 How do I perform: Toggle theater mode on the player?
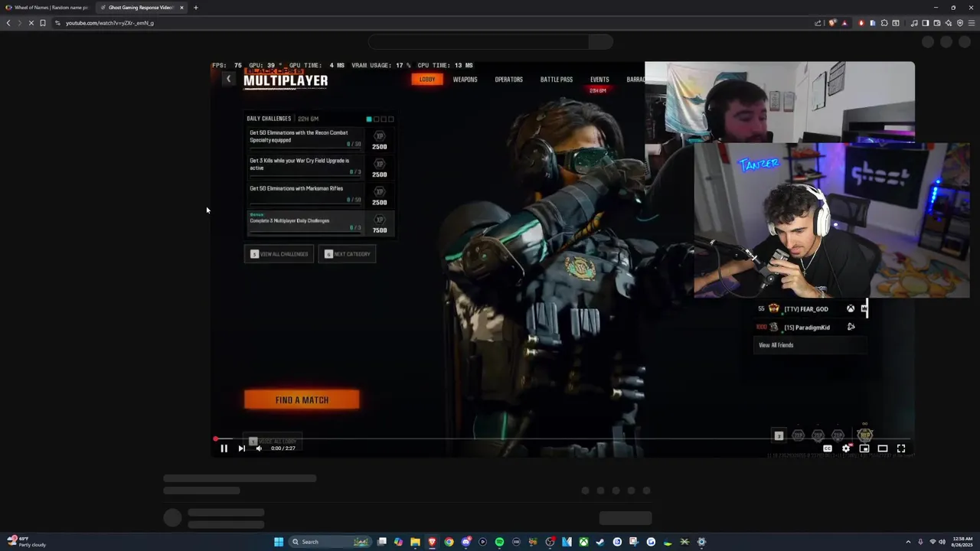point(883,448)
